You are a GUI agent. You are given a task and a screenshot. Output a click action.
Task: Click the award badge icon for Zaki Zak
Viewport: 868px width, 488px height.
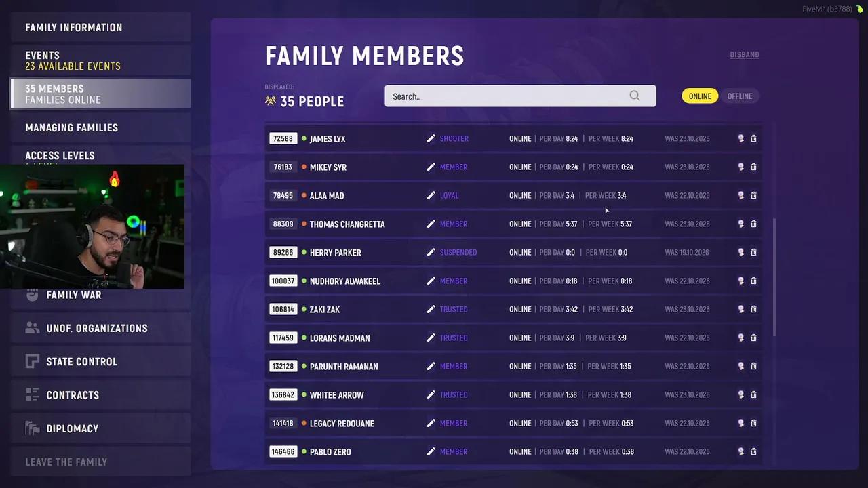tap(741, 309)
